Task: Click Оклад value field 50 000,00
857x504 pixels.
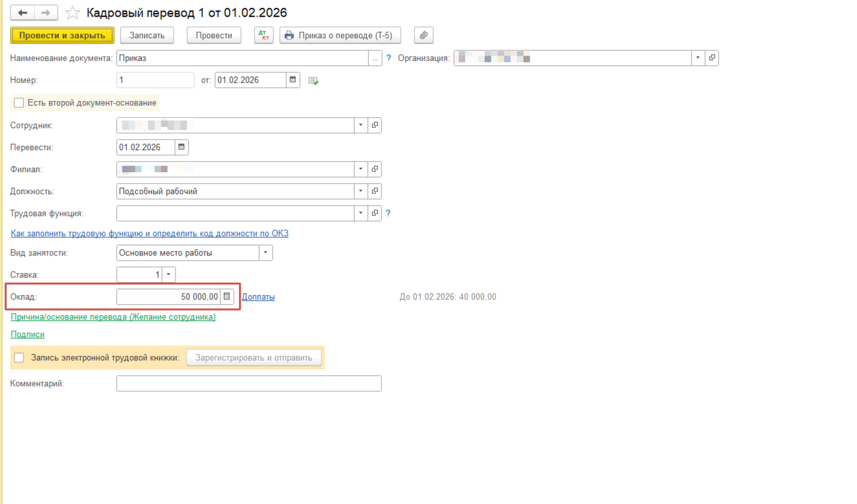Action: point(168,296)
